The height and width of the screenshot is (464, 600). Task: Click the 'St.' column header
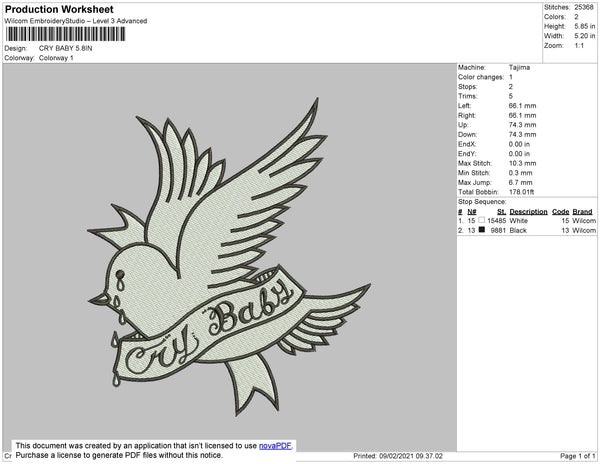click(x=501, y=212)
